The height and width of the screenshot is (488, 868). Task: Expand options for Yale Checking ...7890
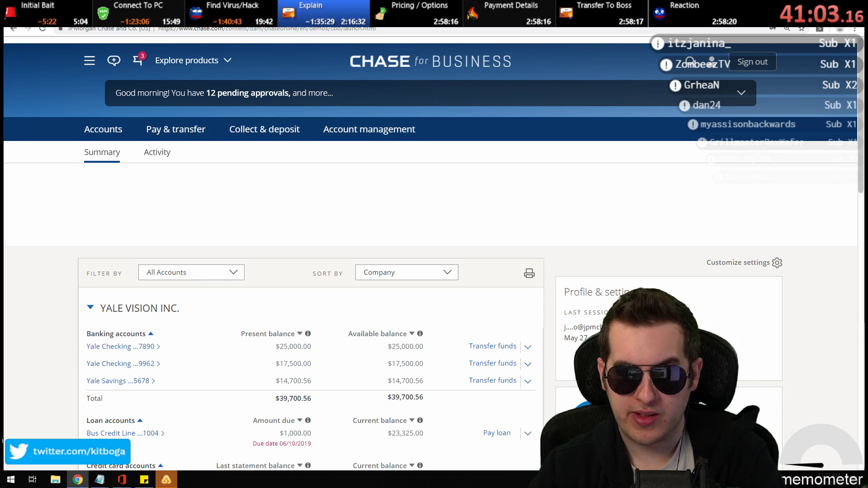click(x=528, y=347)
